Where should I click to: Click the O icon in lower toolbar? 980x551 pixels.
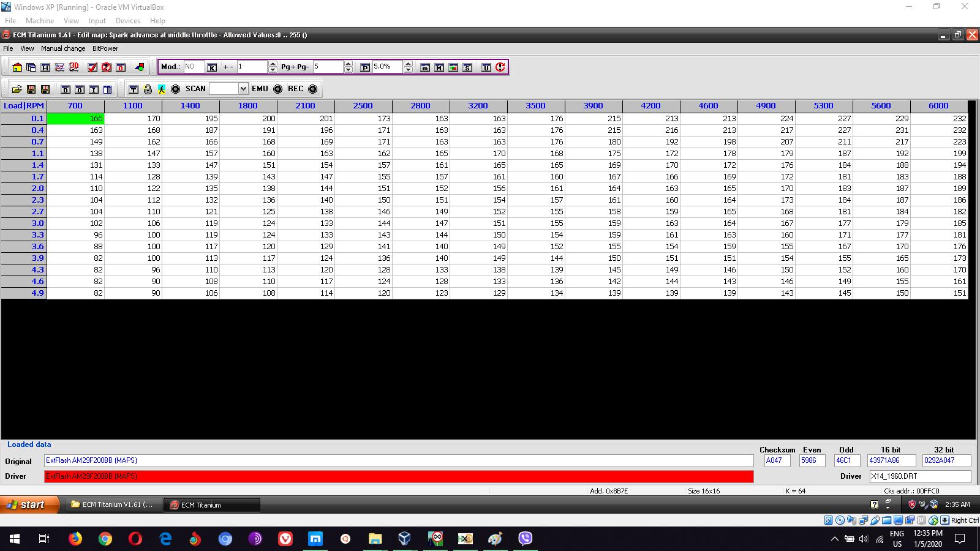point(80,89)
